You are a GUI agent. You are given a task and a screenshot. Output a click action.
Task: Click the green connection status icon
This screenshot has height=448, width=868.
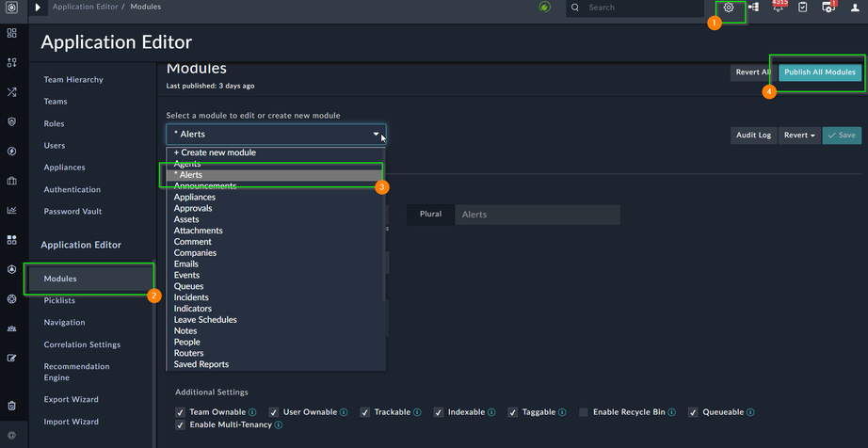(x=545, y=8)
